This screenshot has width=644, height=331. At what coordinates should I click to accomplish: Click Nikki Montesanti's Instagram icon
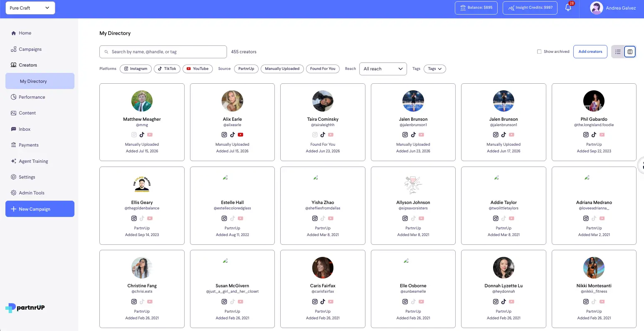tap(586, 301)
